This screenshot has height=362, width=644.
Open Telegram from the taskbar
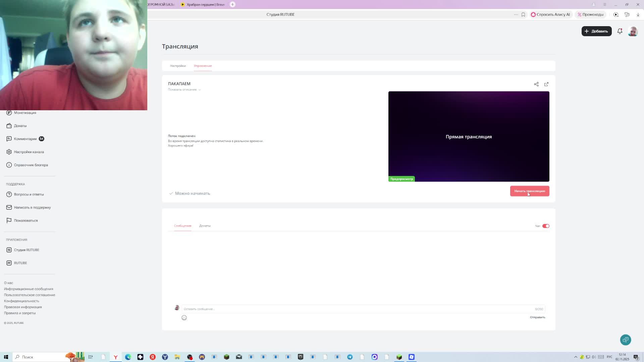pos(350,357)
